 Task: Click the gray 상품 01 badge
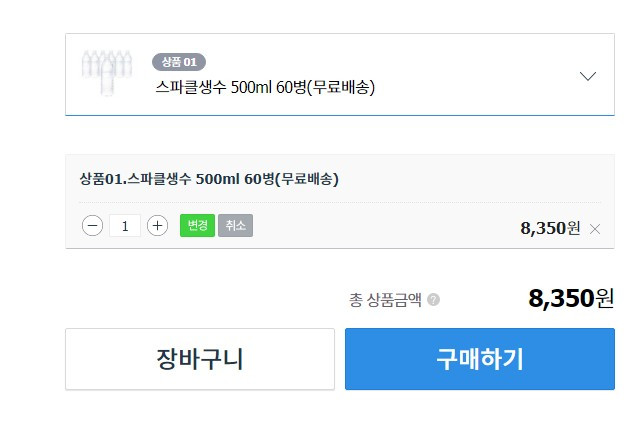click(179, 62)
